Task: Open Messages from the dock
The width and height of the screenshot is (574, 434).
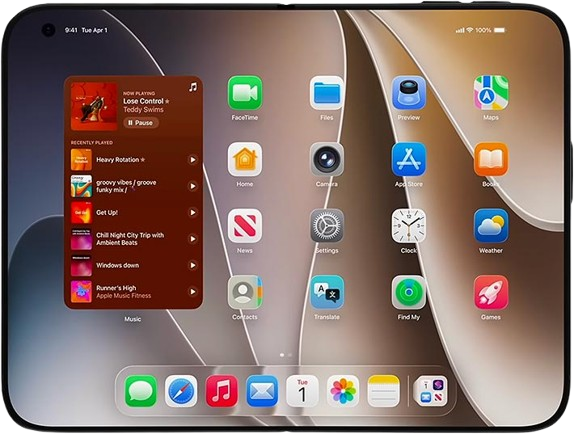Action: [141, 391]
